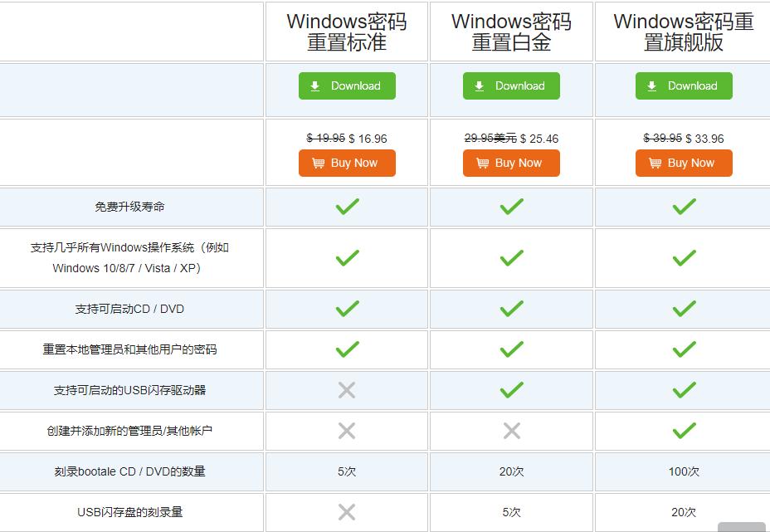Select the 支持可启动CD / DVD feature label
This screenshot has height=532, width=770.
click(x=129, y=309)
